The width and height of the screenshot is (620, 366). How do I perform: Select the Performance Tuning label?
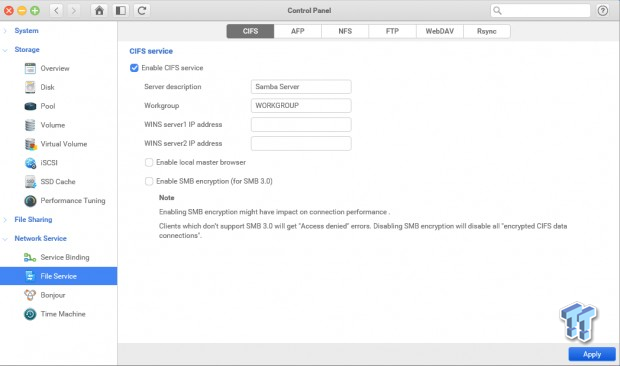tap(73, 201)
